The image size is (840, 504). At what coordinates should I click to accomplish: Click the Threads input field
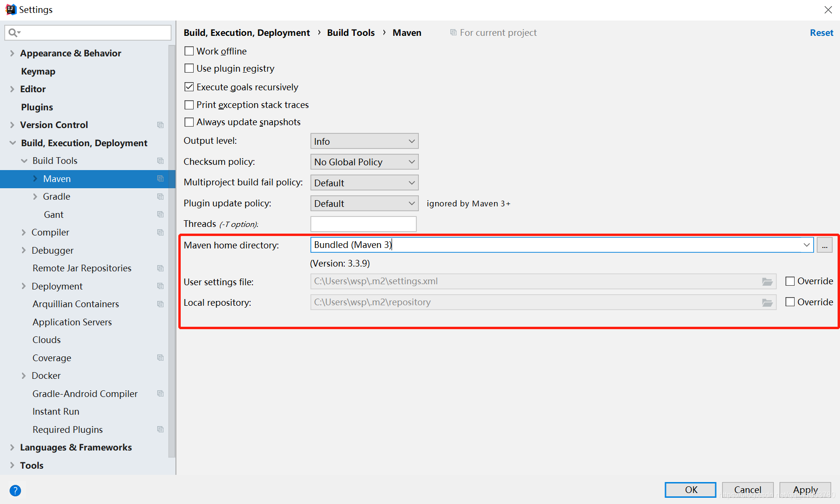[x=363, y=224]
